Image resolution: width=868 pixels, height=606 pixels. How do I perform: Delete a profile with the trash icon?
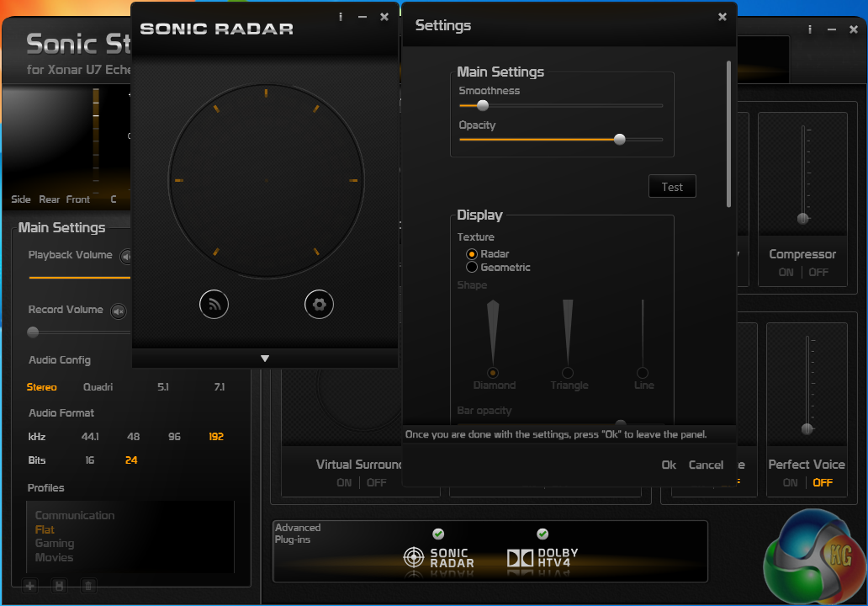coord(88,585)
